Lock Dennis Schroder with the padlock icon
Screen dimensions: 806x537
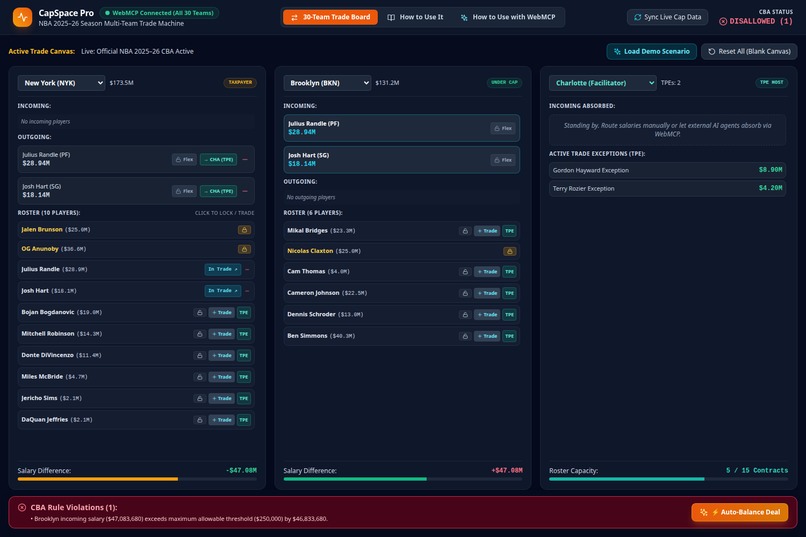click(465, 315)
